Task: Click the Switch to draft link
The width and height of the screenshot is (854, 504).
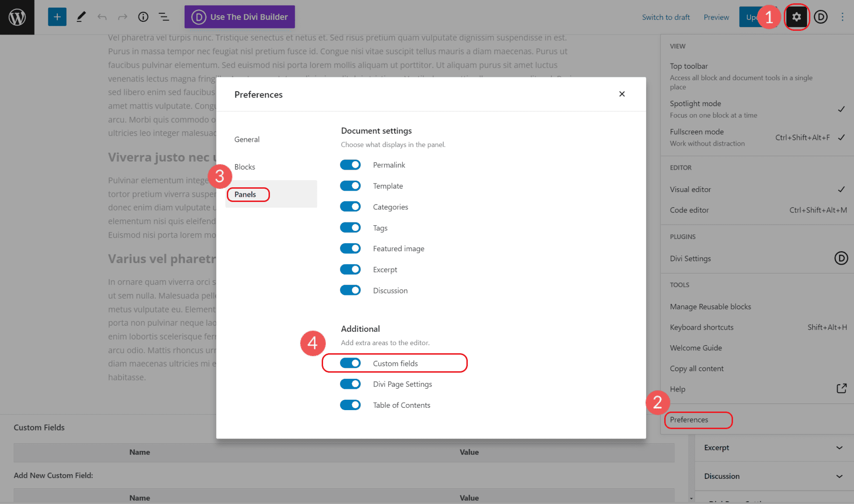Action: tap(666, 17)
